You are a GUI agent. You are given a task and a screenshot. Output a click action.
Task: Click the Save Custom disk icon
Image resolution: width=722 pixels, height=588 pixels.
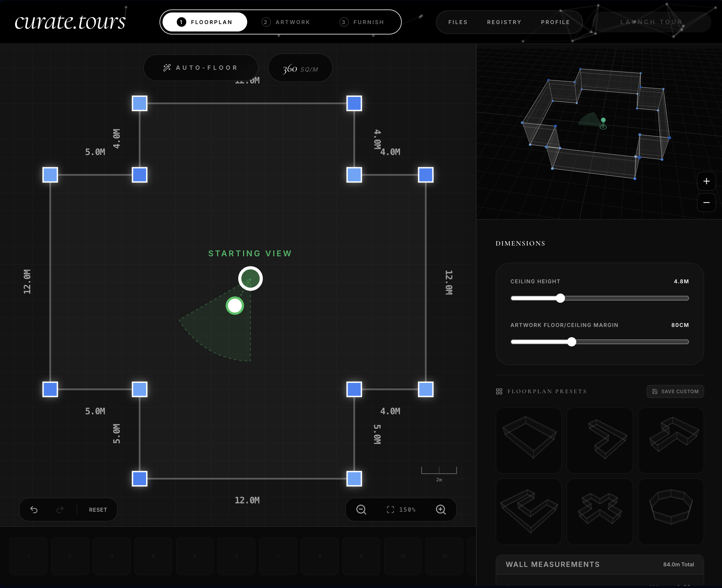[x=655, y=391]
